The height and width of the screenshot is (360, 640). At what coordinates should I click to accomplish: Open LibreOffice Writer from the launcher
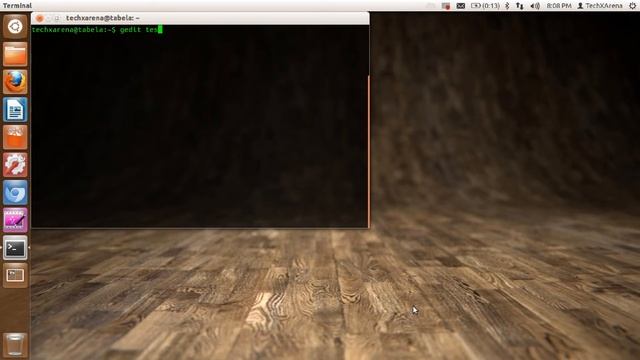15,109
